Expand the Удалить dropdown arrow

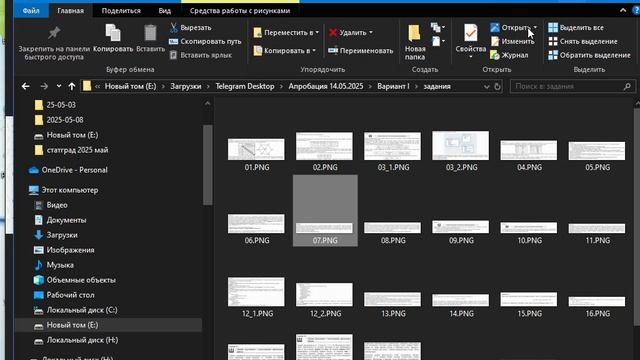tap(371, 32)
